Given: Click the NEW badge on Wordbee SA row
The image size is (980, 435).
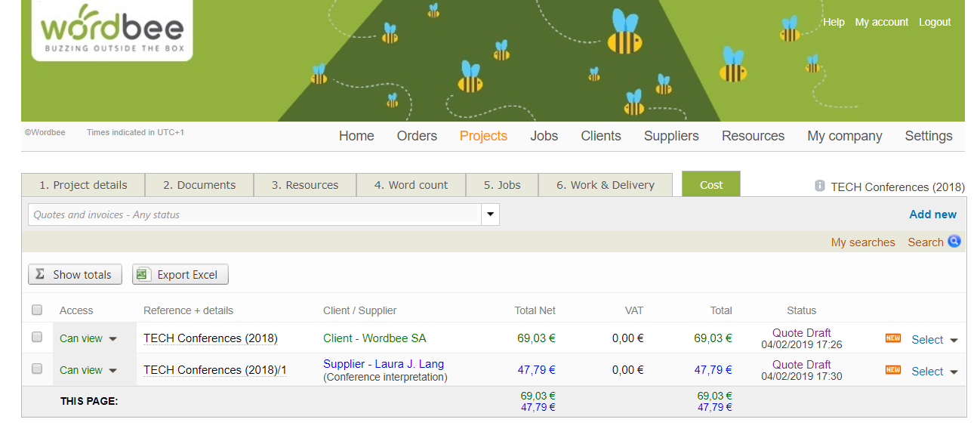Looking at the screenshot, I should point(893,338).
